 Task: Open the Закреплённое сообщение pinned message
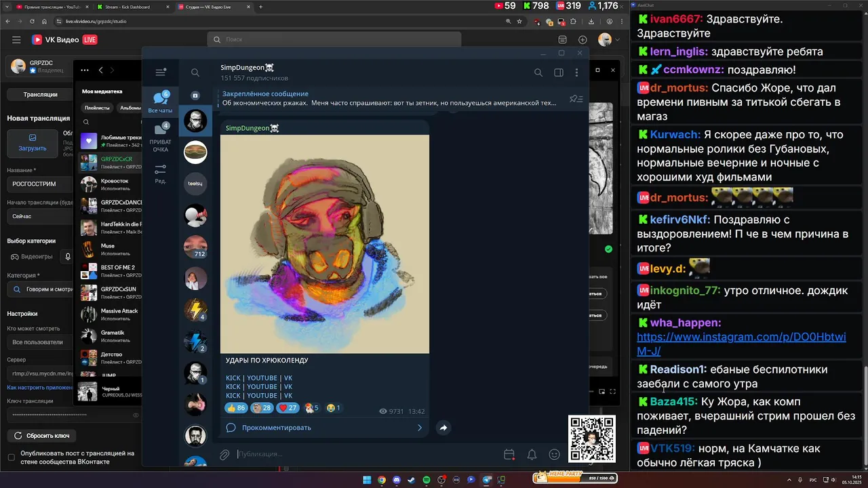[x=389, y=98]
